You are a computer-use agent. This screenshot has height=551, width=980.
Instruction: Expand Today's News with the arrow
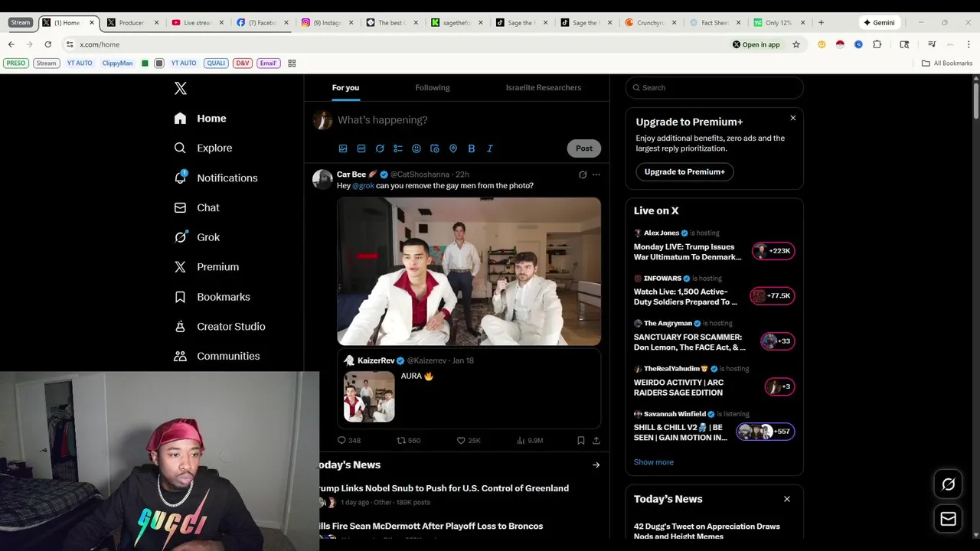[x=596, y=465]
